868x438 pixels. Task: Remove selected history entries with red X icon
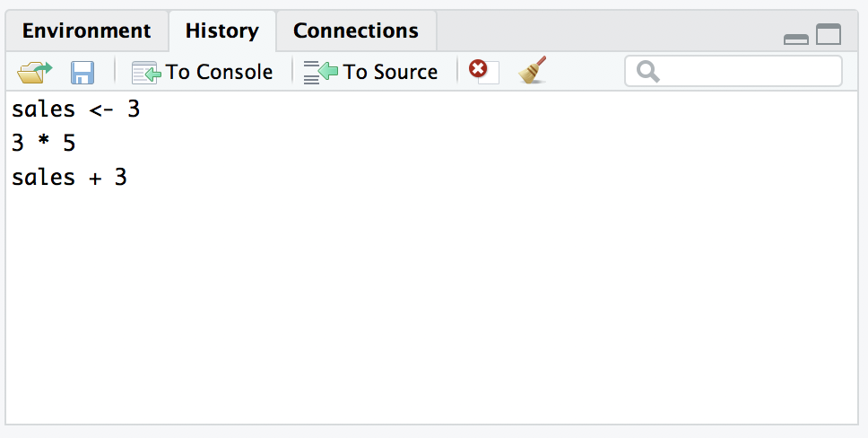[x=483, y=71]
